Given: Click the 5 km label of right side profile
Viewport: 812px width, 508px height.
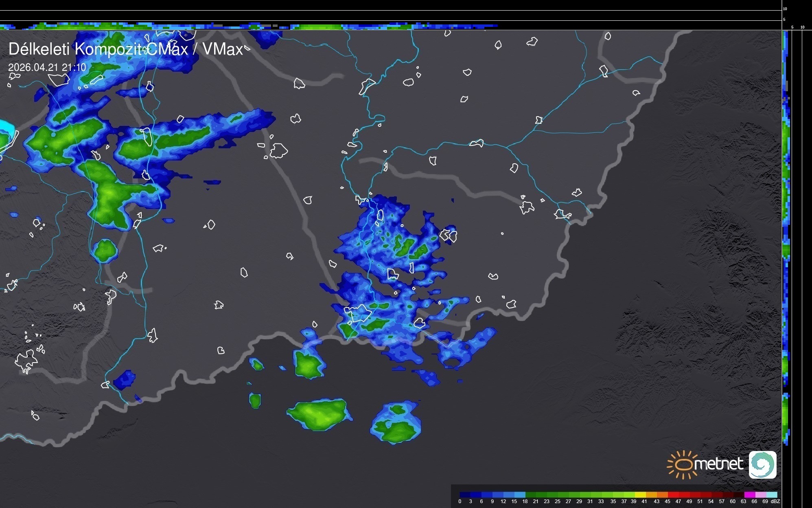Looking at the screenshot, I should (792, 27).
